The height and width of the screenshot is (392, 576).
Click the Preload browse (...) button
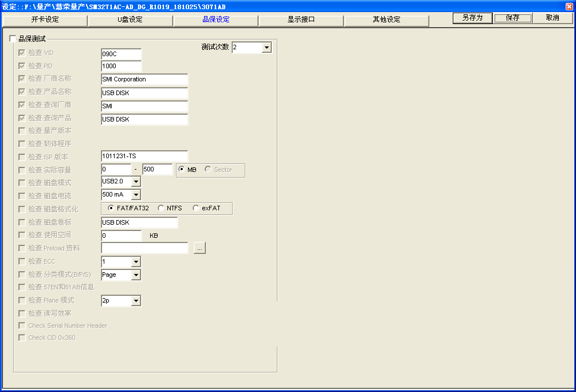coord(199,248)
